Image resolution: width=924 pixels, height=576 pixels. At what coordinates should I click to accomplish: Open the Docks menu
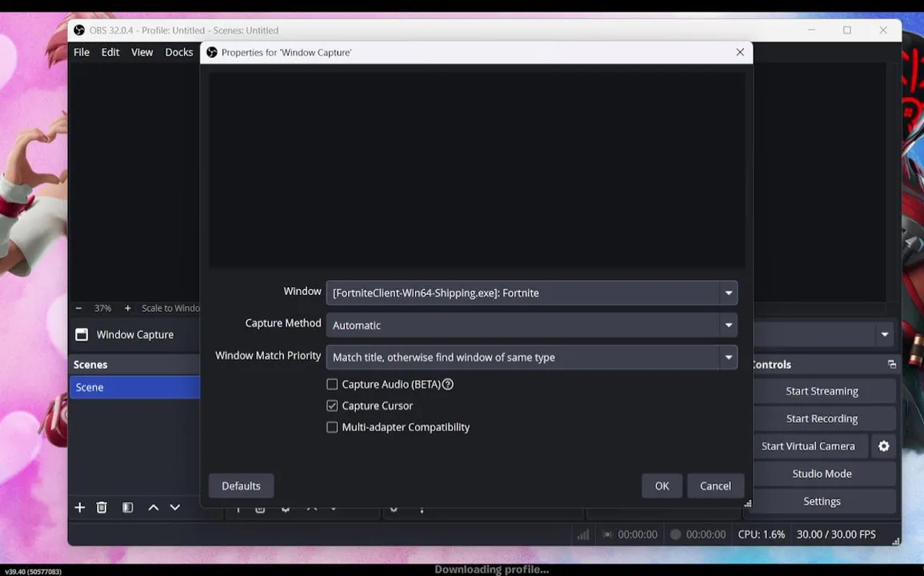click(x=178, y=53)
